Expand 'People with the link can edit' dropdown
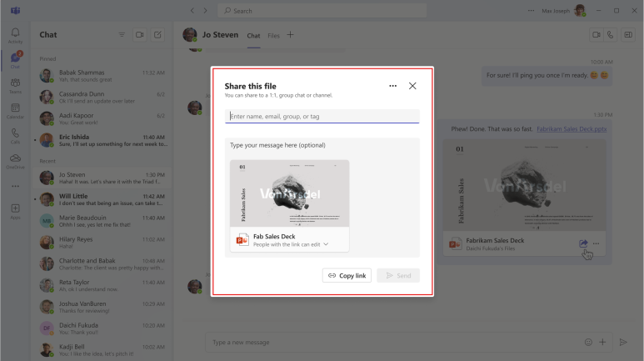Image resolution: width=644 pixels, height=361 pixels. [x=326, y=244]
